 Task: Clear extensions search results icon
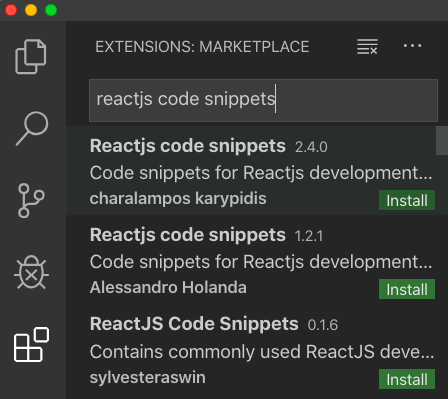[367, 46]
